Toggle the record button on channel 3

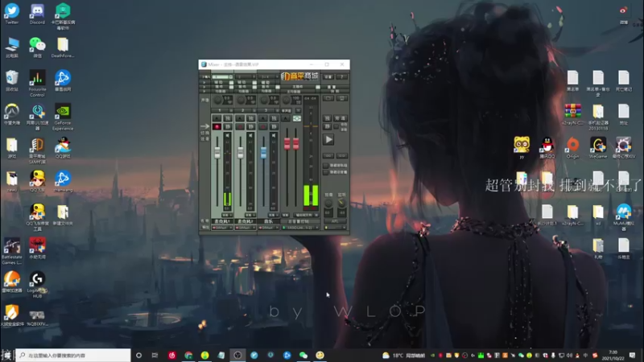click(262, 127)
